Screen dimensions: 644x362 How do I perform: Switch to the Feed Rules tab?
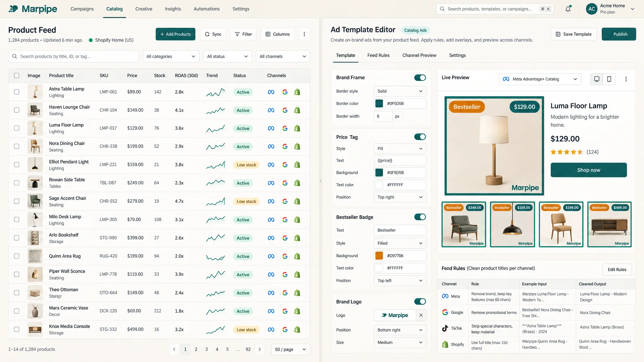tap(379, 55)
